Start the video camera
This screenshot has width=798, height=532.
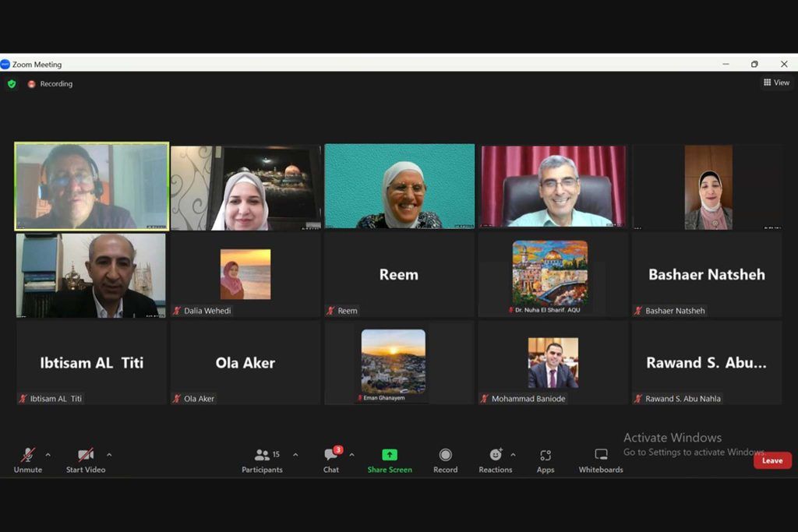tap(86, 461)
